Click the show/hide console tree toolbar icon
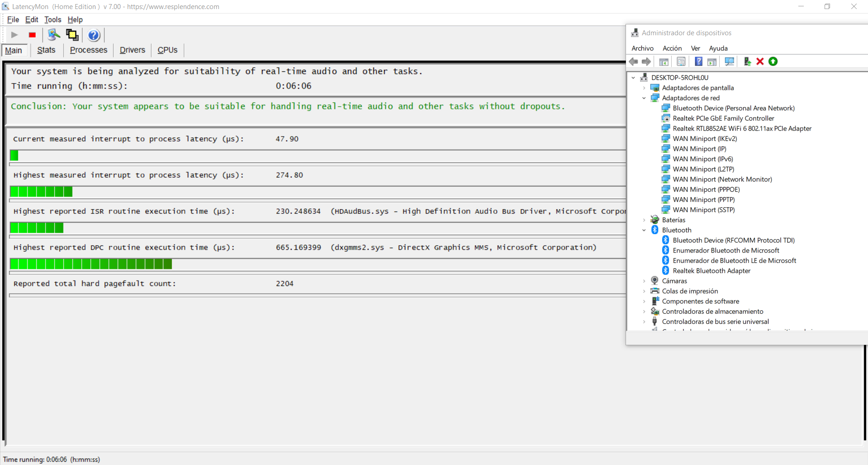Image resolution: width=868 pixels, height=465 pixels. click(664, 61)
